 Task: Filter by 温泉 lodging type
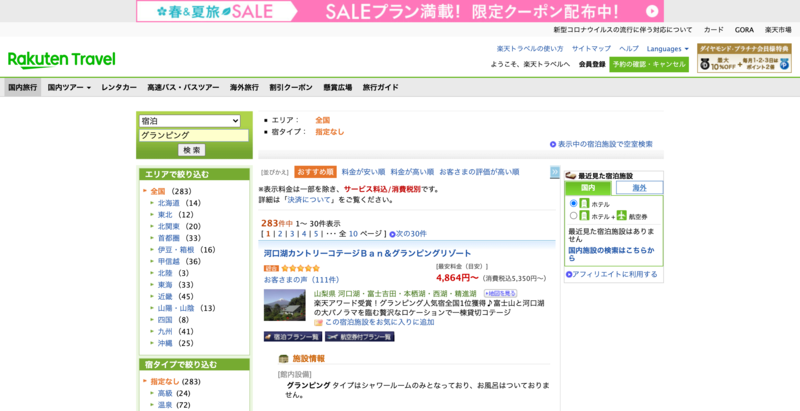click(x=165, y=405)
